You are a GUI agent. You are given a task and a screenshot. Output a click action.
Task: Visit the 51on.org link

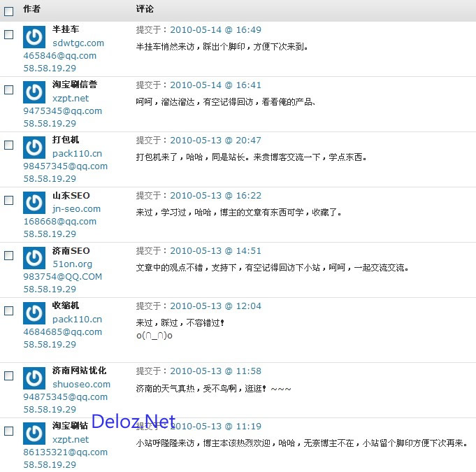(72, 264)
